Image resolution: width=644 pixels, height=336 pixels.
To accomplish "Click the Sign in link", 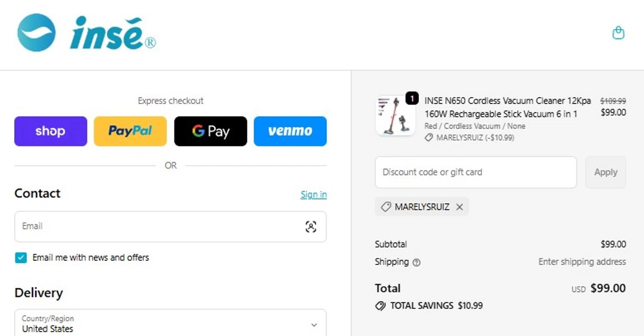I will (313, 195).
